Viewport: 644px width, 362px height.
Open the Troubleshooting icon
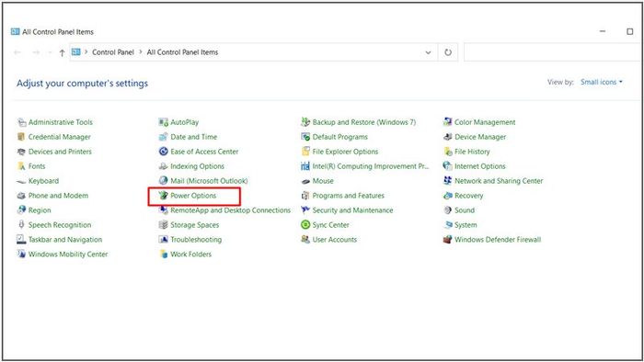point(164,240)
